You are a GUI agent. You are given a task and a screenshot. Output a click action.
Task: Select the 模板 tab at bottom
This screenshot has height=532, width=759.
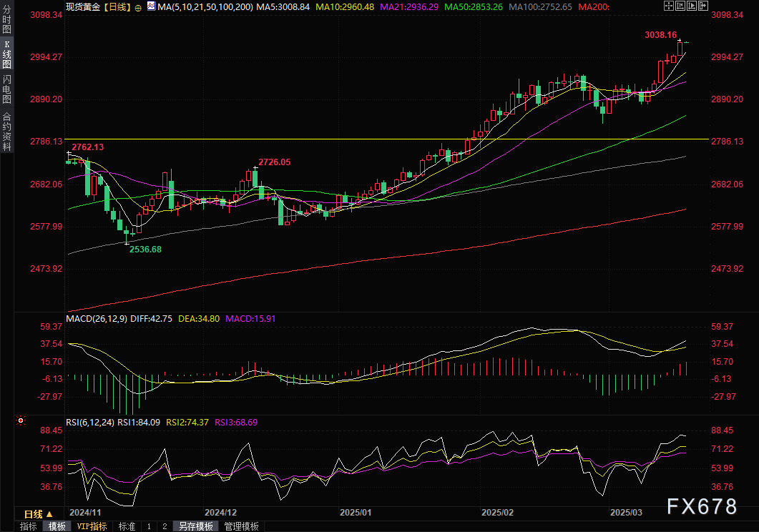tap(57, 526)
